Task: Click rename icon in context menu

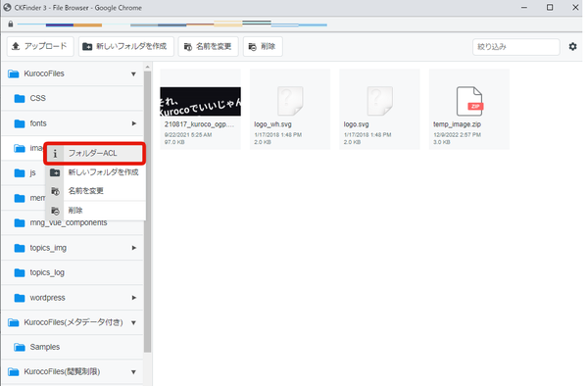Action: coord(55,191)
